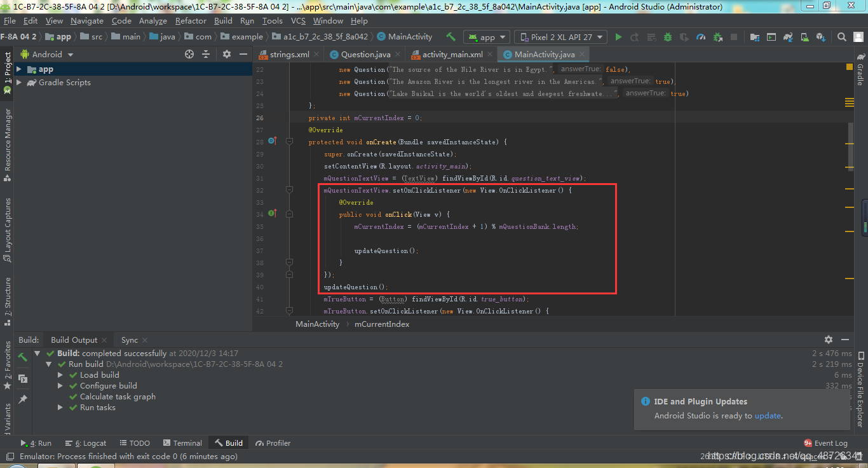Viewport: 868px width, 468px height.
Task: Open the Android view selector dropdown
Action: 49,54
